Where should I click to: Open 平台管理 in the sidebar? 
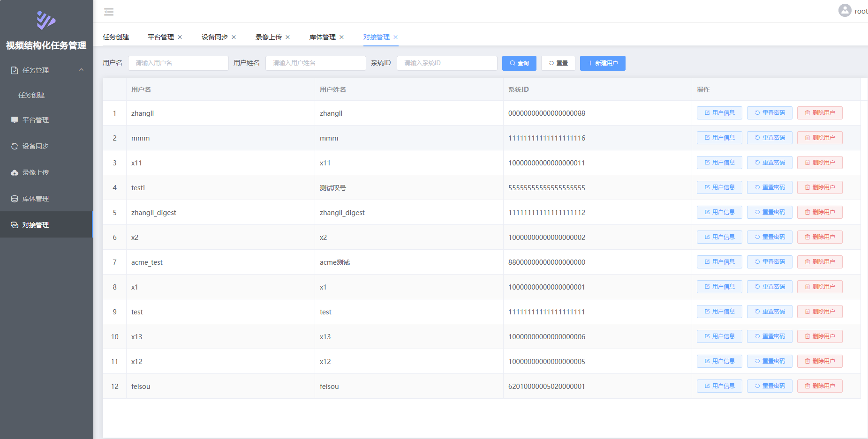tap(46, 120)
